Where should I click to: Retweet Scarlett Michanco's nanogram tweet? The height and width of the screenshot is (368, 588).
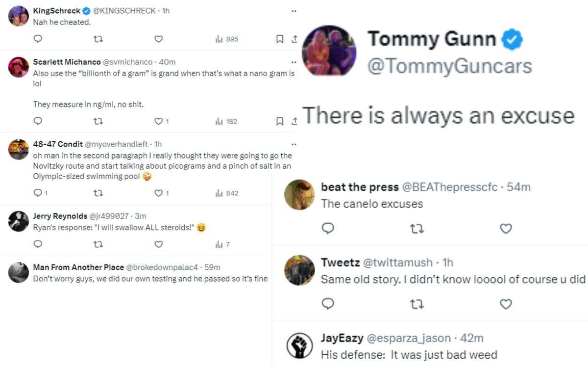98,121
